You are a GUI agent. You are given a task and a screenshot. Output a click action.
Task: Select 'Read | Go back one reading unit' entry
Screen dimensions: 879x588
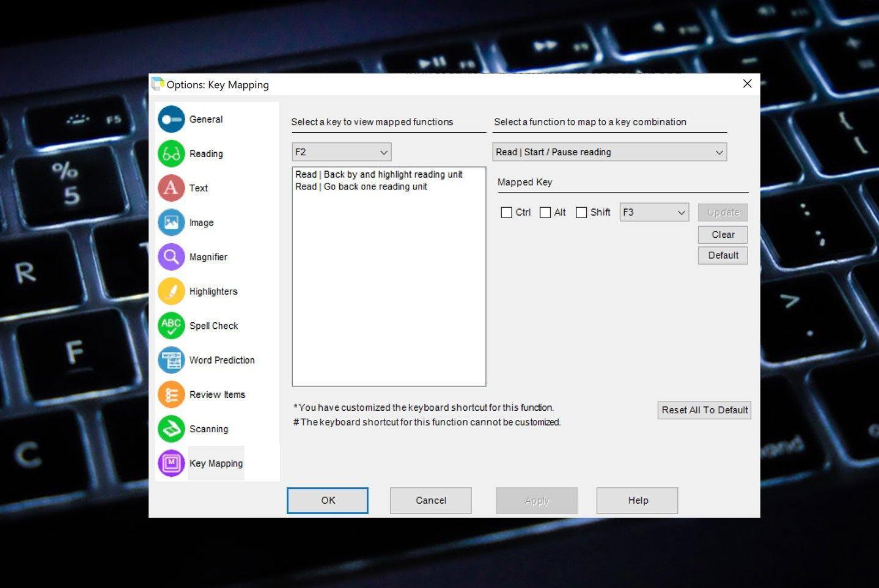361,187
